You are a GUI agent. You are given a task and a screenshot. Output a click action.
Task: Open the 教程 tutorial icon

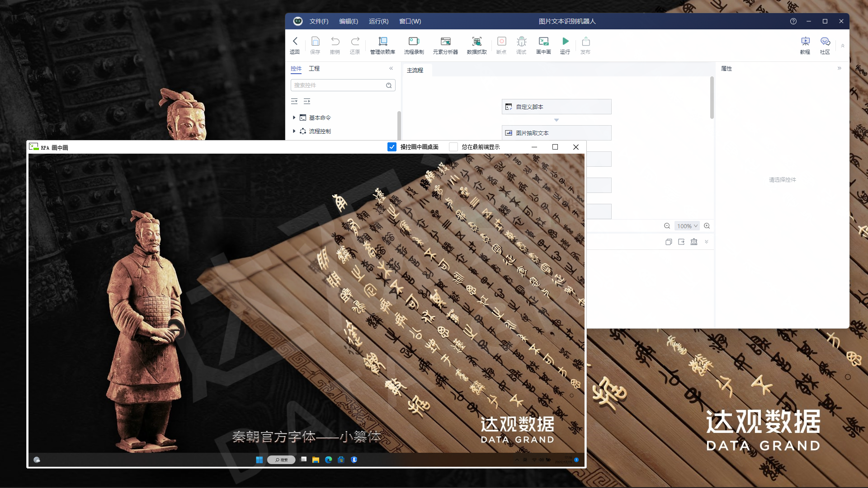(805, 42)
